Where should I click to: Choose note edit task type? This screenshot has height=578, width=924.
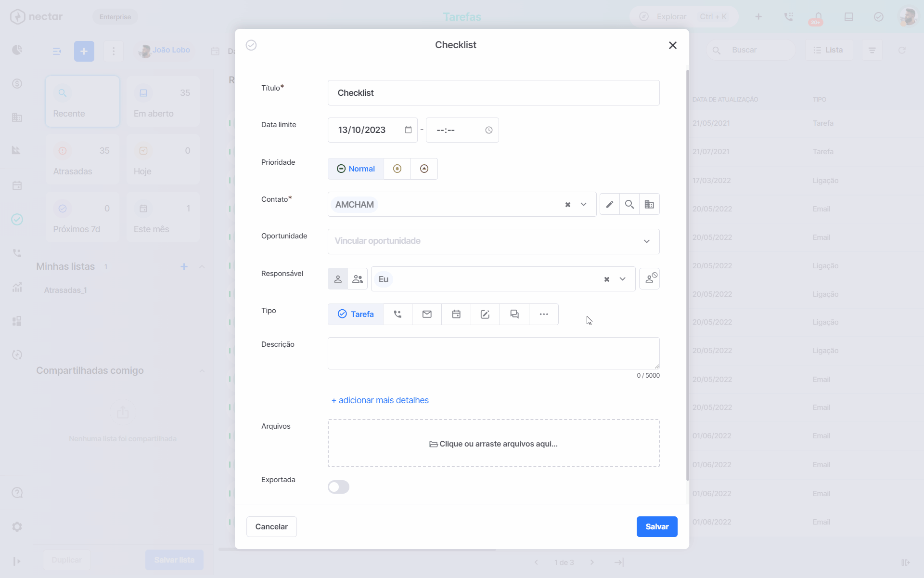(x=485, y=315)
